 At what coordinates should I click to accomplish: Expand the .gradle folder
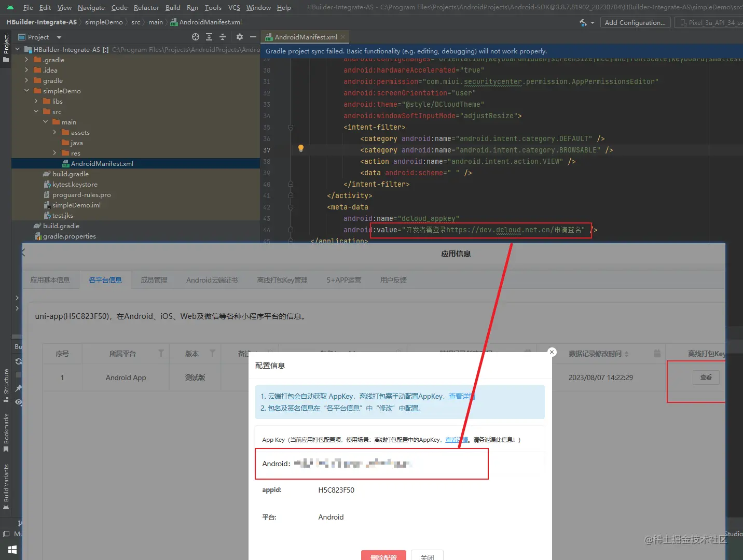[26, 60]
